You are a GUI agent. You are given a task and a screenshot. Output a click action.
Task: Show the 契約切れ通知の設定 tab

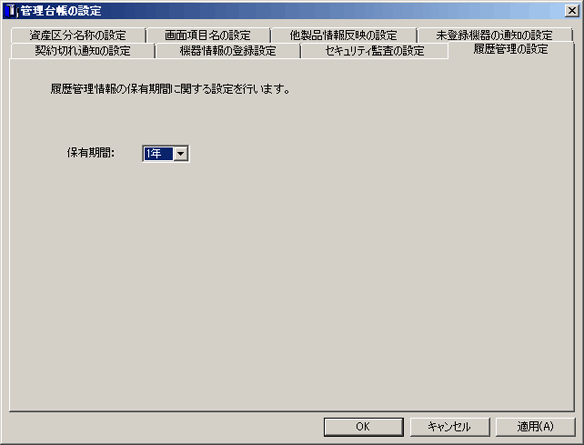pos(83,51)
